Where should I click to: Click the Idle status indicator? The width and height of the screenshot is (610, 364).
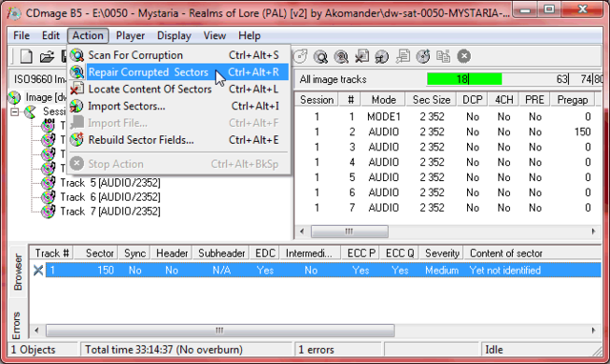(494, 350)
